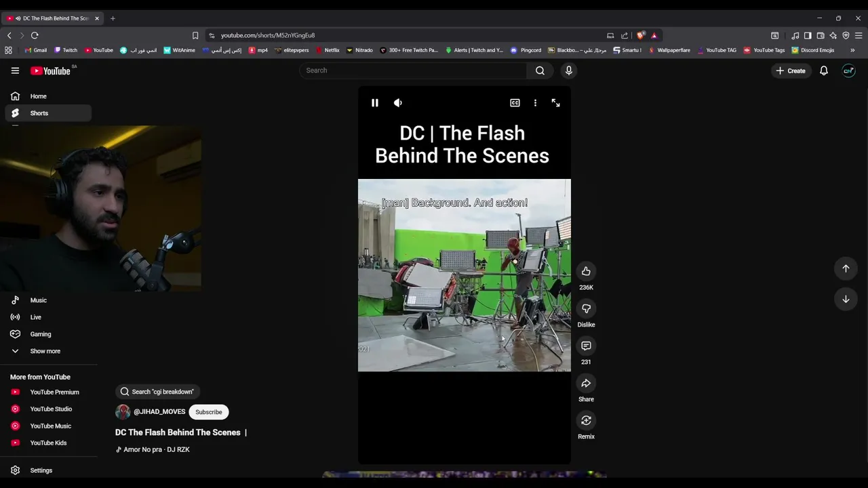Open the browser music note icon
Image resolution: width=868 pixels, height=488 pixels.
795,35
